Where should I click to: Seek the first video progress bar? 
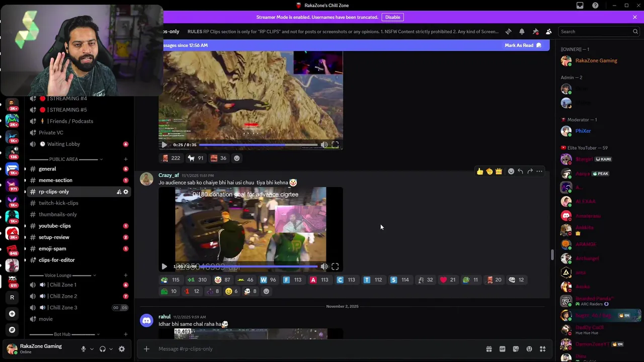(x=258, y=145)
